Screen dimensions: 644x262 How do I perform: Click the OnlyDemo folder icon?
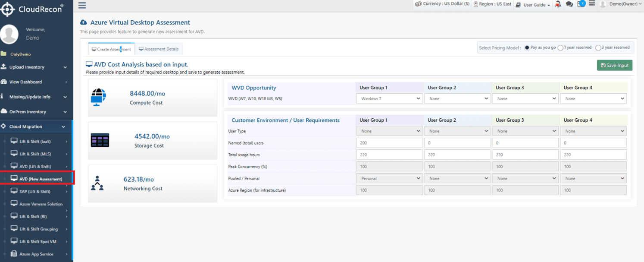[4, 54]
